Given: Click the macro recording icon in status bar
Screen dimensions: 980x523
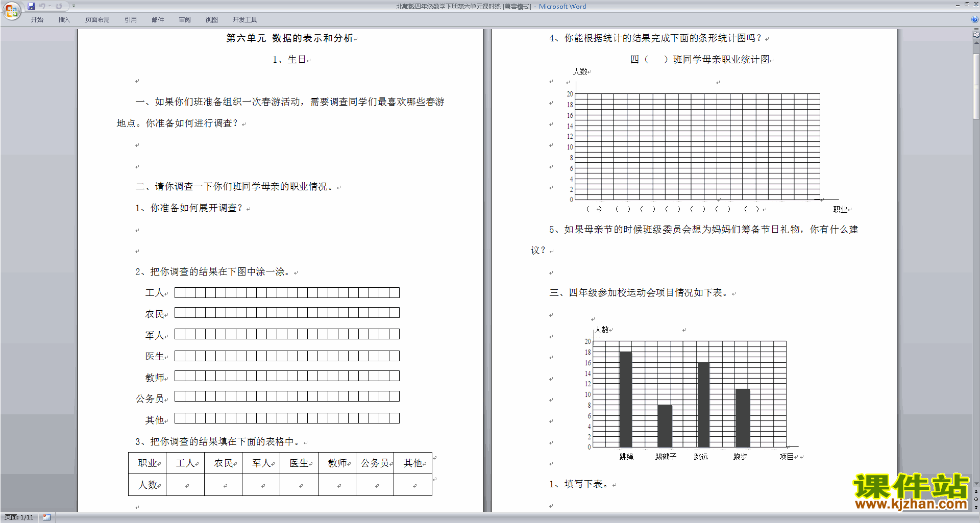Looking at the screenshot, I should pos(46,517).
